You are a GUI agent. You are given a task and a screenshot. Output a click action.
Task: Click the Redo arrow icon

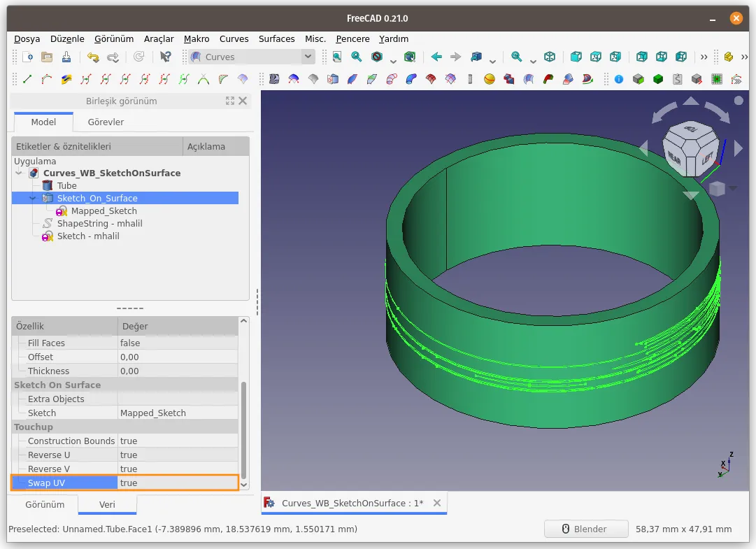pos(113,57)
